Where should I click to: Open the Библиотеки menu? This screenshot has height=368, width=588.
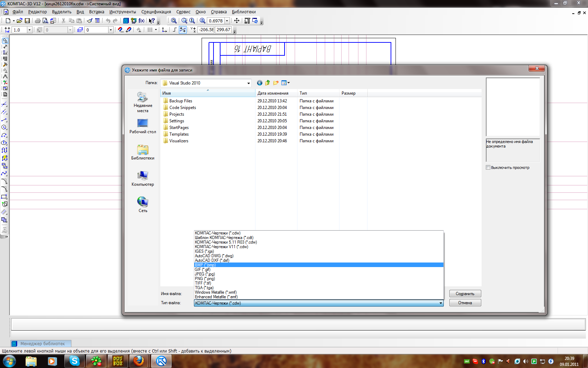pyautogui.click(x=244, y=12)
